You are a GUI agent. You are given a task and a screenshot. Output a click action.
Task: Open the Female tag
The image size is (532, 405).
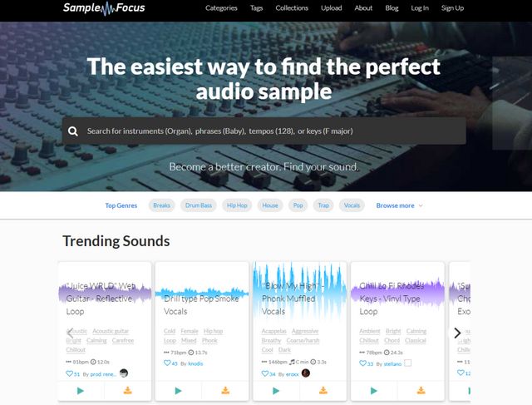(x=190, y=331)
